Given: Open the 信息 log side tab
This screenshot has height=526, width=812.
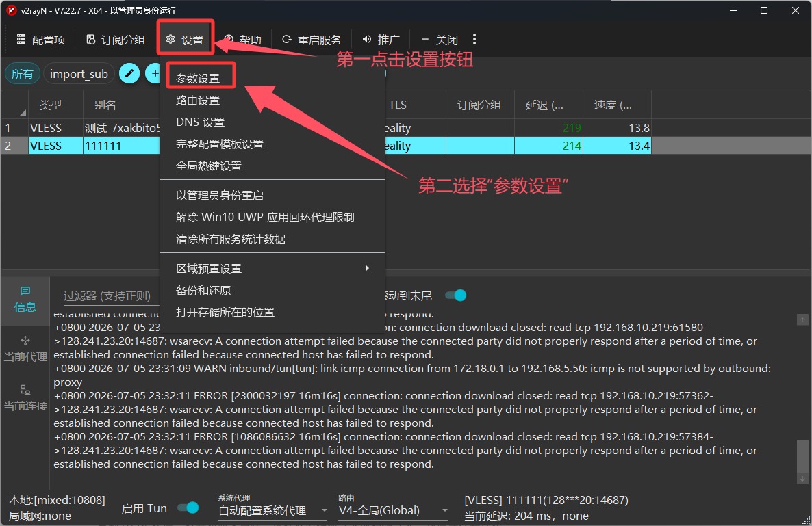Looking at the screenshot, I should pyautogui.click(x=25, y=300).
